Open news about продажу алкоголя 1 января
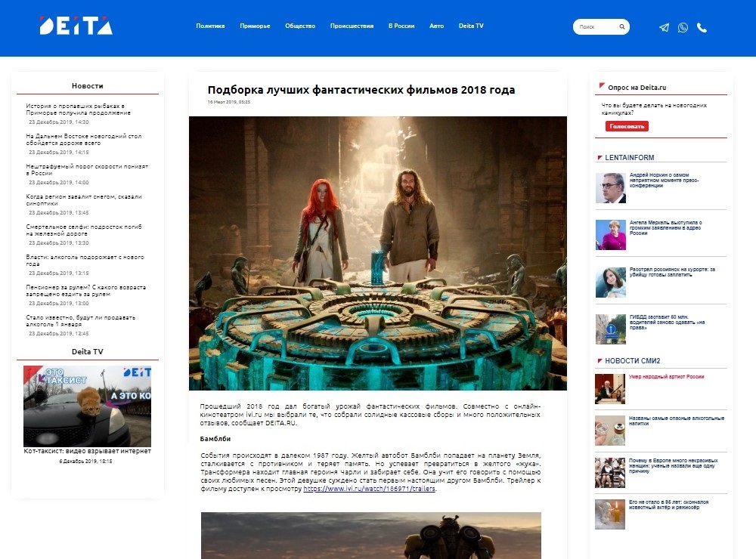Viewport: 756px width, 559px height. pyautogui.click(x=81, y=321)
